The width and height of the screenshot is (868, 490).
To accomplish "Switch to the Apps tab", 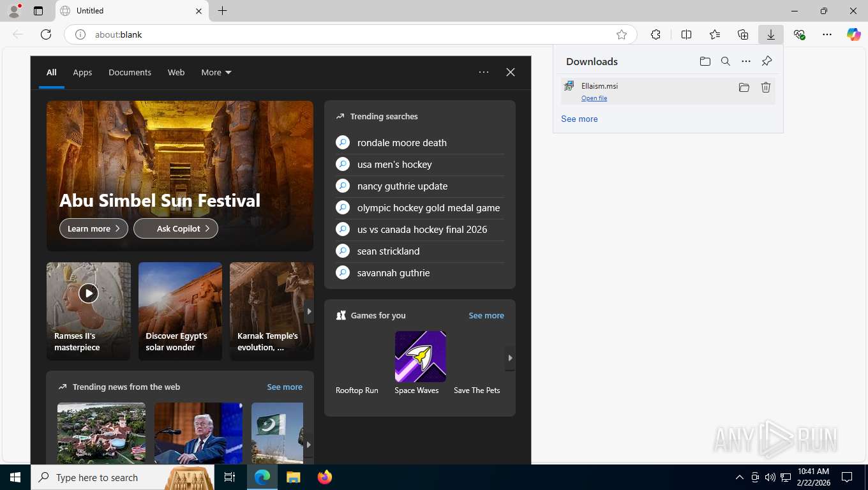I will click(82, 72).
